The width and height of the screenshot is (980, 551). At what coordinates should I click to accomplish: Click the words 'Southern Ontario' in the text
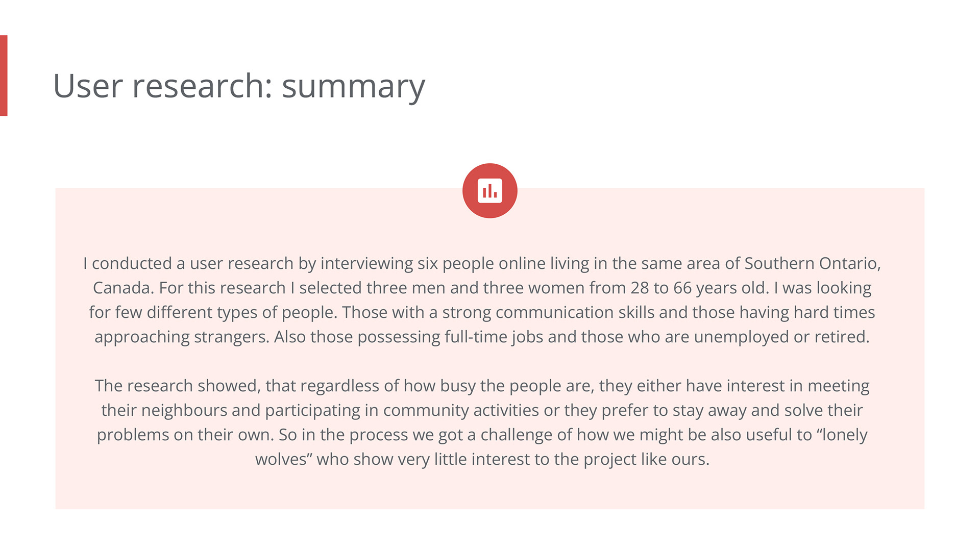coord(812,263)
